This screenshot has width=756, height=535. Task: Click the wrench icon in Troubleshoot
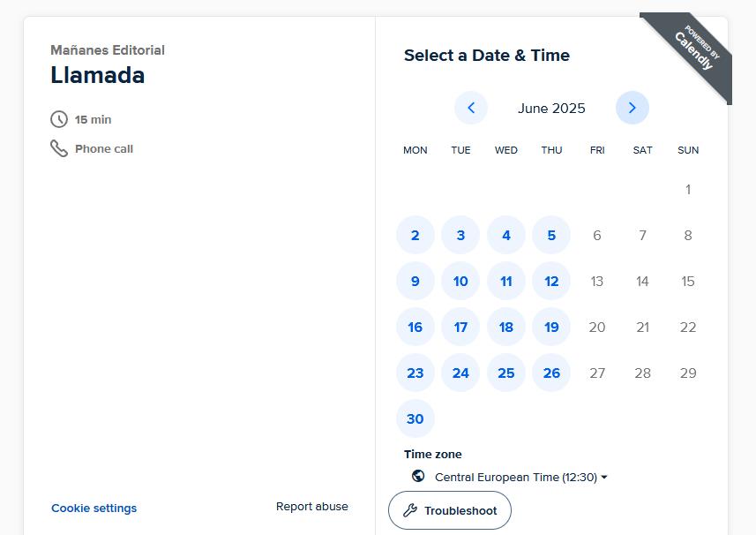point(410,510)
